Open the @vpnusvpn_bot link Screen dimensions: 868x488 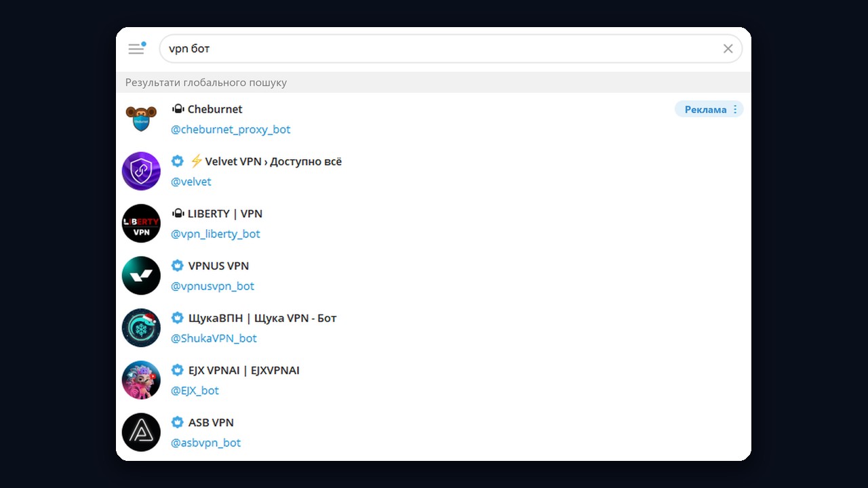pos(213,286)
